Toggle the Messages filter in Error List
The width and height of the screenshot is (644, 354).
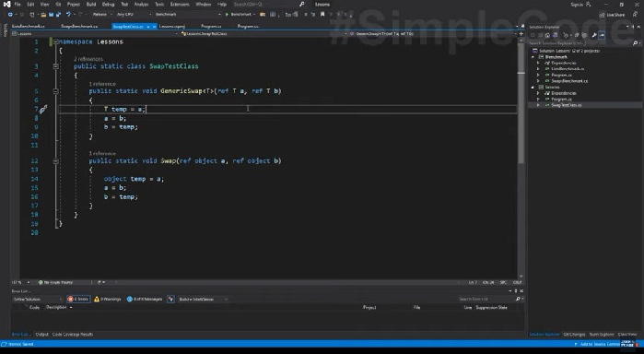(145, 300)
